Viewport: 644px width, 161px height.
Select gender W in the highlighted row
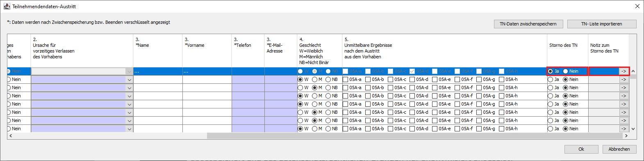coord(300,71)
